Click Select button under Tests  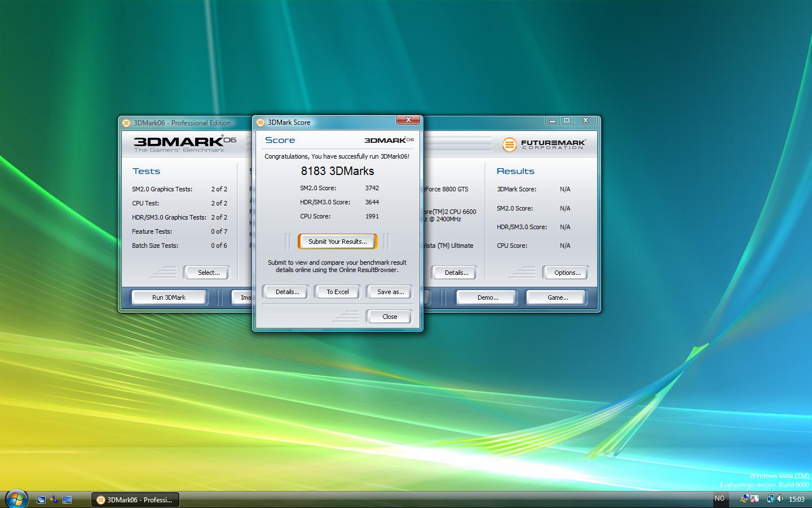tap(208, 273)
